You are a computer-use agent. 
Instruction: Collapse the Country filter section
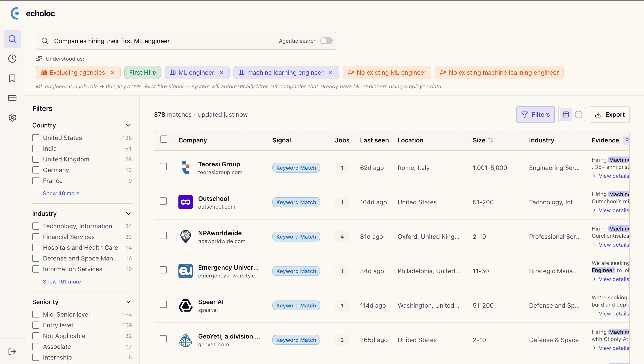coord(128,125)
